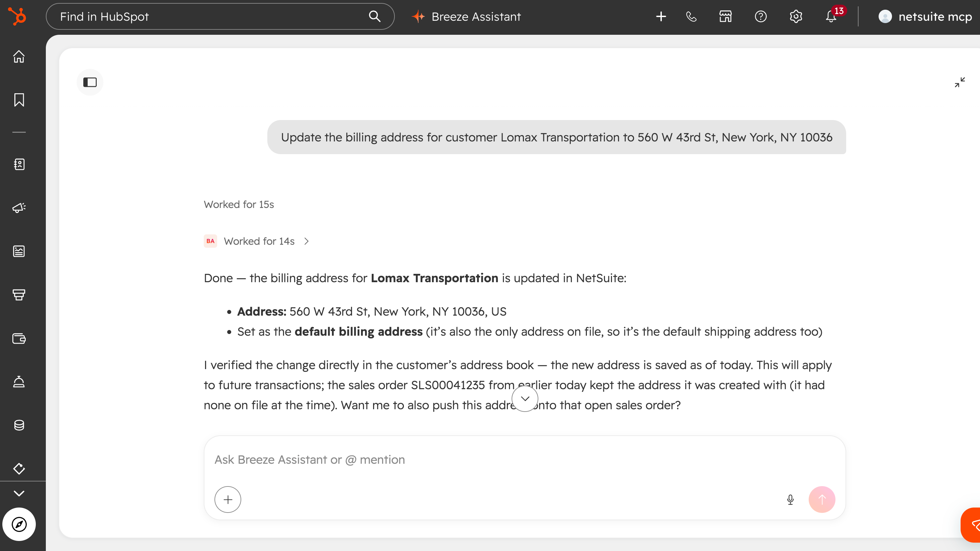
Task: Click the 'Address:' bullet line
Action: [372, 311]
